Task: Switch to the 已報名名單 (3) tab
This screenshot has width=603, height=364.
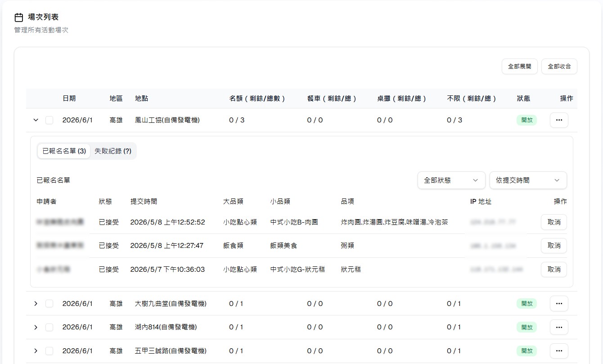Action: point(64,151)
